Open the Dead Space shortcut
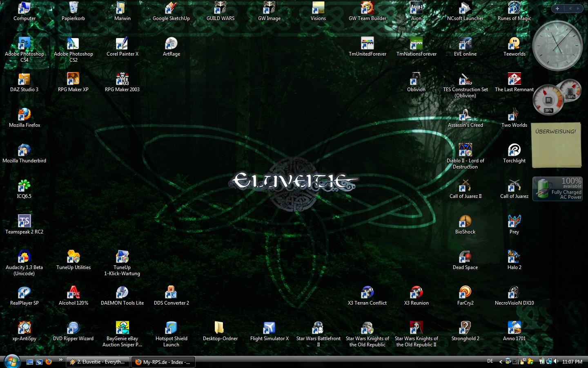The width and height of the screenshot is (588, 368). tap(465, 260)
